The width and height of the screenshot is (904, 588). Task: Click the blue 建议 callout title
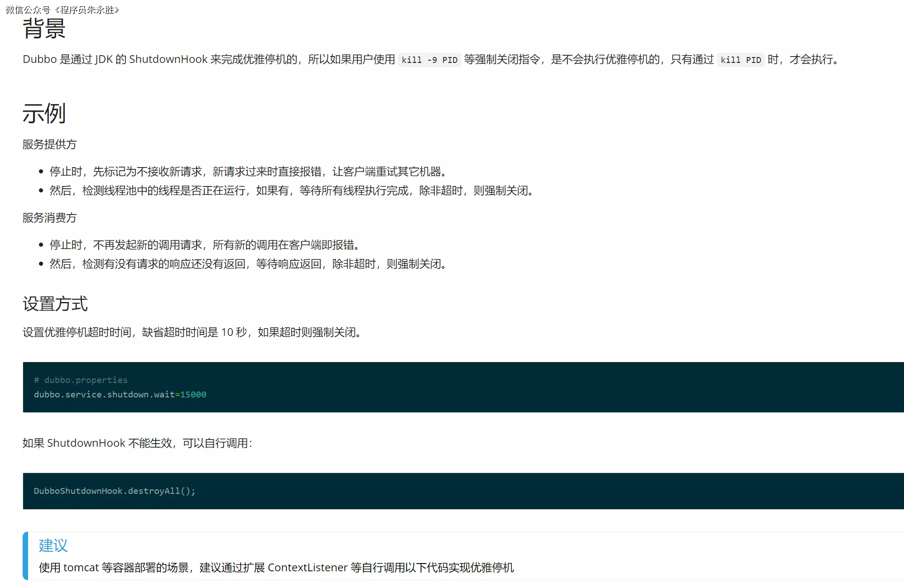[x=53, y=545]
